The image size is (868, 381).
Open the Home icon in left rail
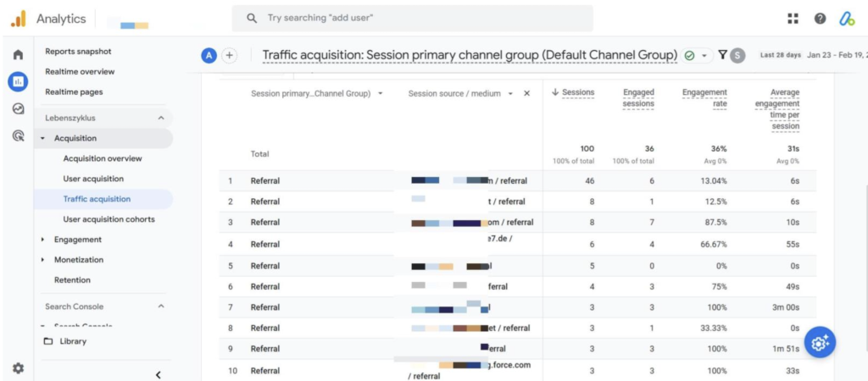click(x=19, y=55)
